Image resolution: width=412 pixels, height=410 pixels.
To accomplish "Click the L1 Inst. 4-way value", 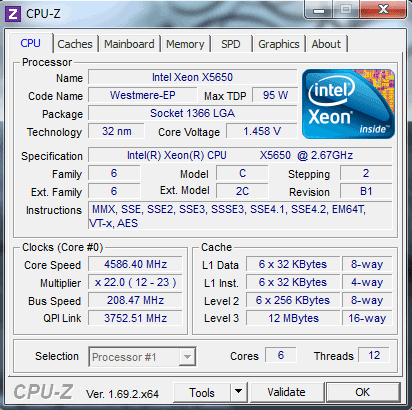I will pos(367,282).
